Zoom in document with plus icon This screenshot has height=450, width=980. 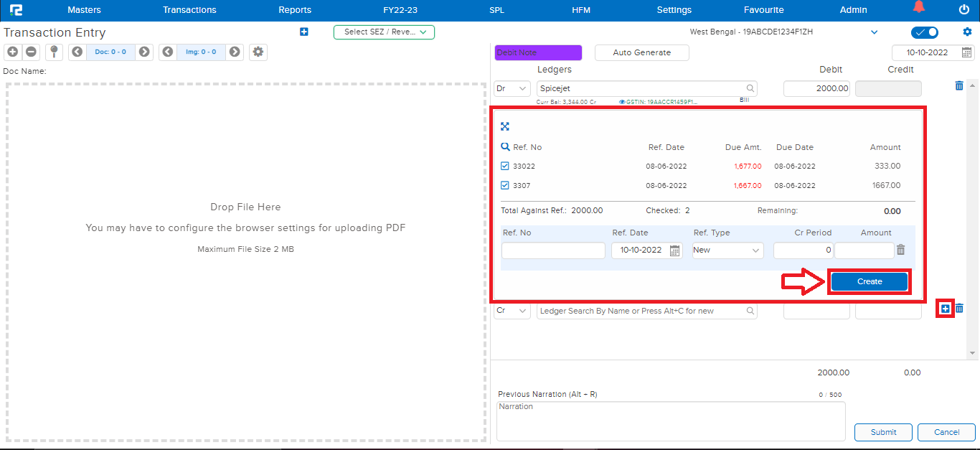pyautogui.click(x=12, y=52)
